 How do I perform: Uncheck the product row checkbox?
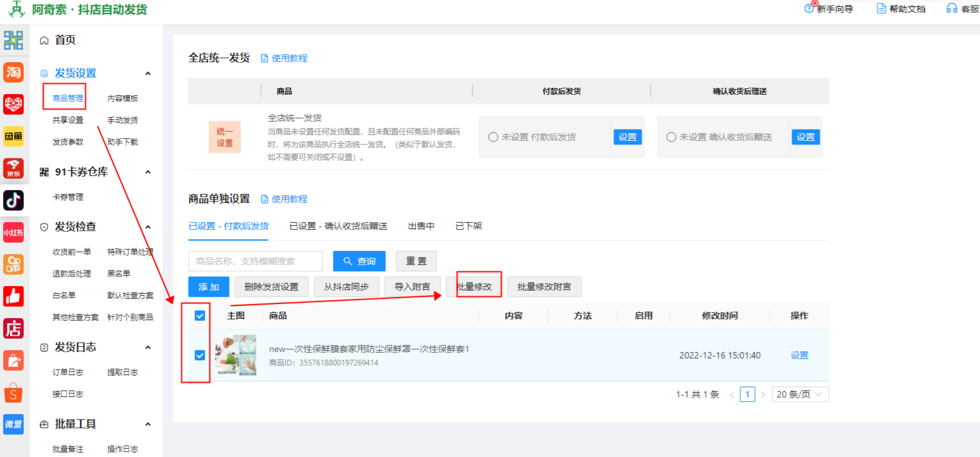pyautogui.click(x=200, y=355)
